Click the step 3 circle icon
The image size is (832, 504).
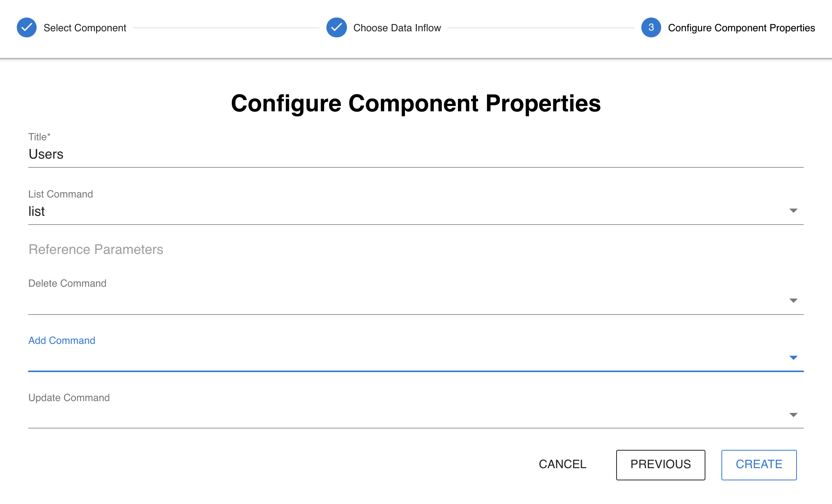point(651,27)
